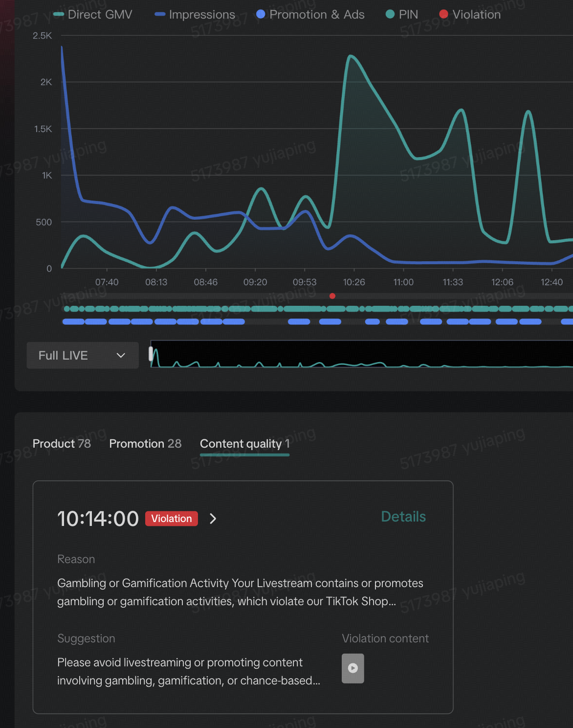Toggle the Violation legend marker
Viewport: 573px width, 728px height.
point(470,15)
